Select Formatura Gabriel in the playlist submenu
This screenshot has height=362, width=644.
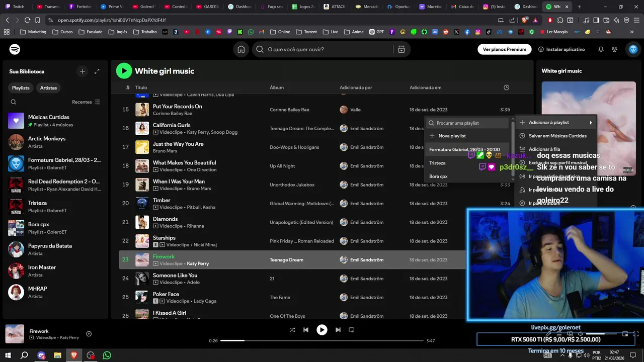coord(467,149)
